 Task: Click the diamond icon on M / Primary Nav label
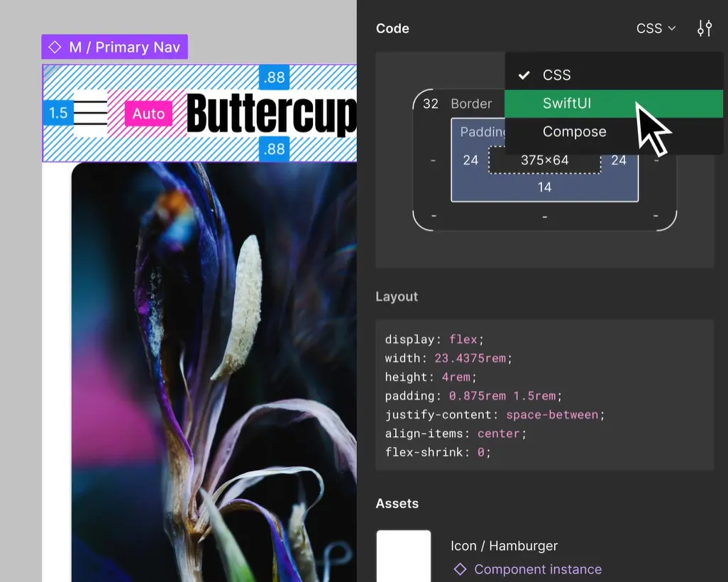(x=55, y=45)
